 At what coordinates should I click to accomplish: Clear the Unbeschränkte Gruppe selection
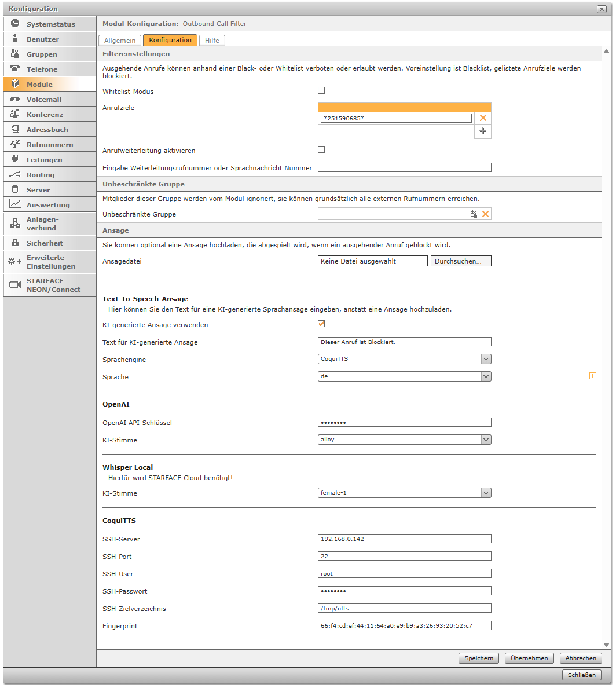point(486,214)
